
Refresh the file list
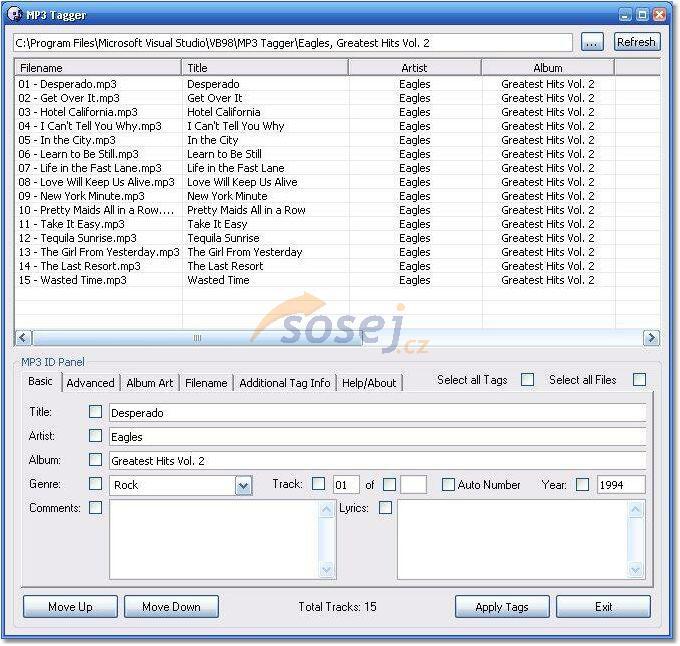click(x=637, y=42)
